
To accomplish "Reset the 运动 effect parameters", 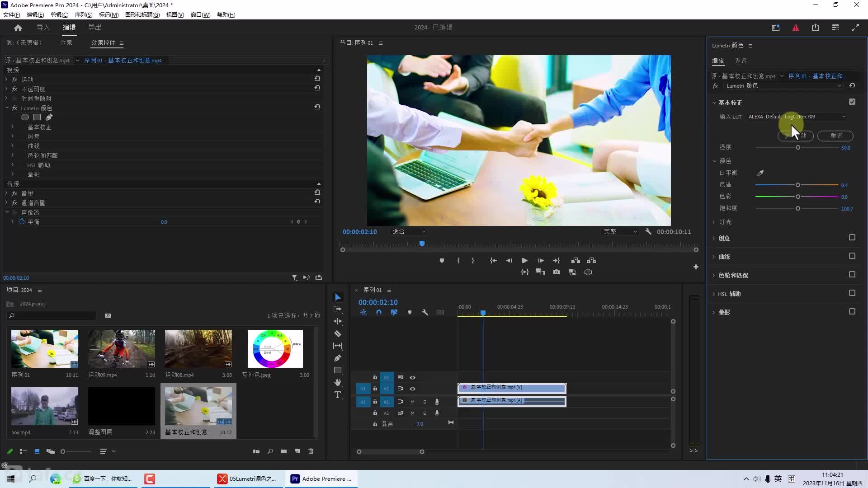I will pyautogui.click(x=317, y=79).
